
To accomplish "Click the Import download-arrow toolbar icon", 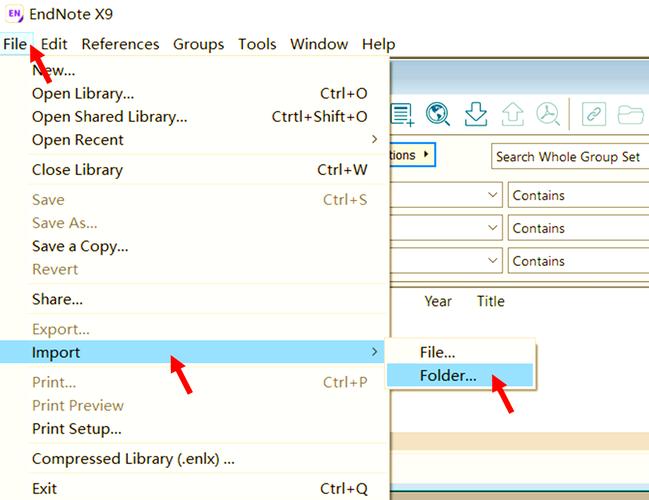I will click(x=475, y=114).
